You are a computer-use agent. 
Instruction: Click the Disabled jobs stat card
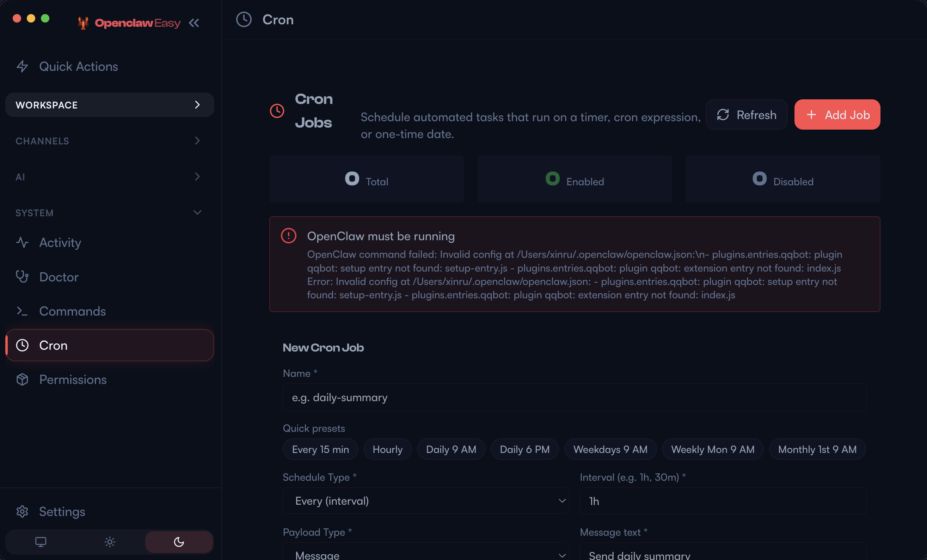783,179
